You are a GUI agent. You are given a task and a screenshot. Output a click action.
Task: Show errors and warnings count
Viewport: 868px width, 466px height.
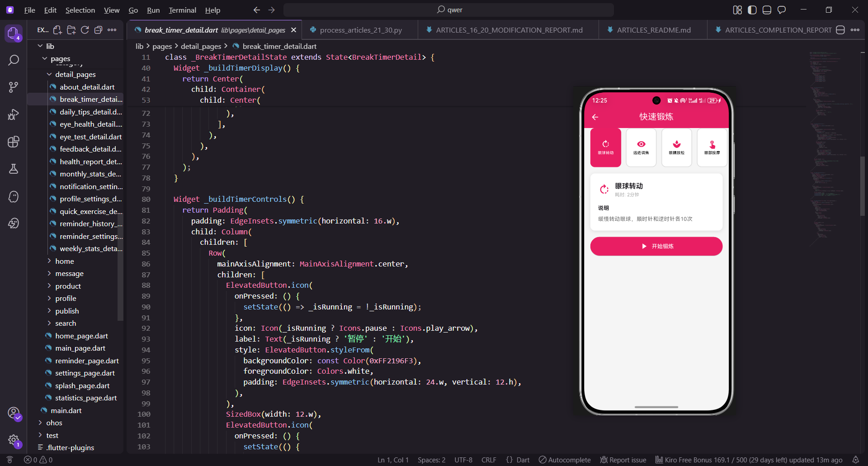click(x=38, y=460)
